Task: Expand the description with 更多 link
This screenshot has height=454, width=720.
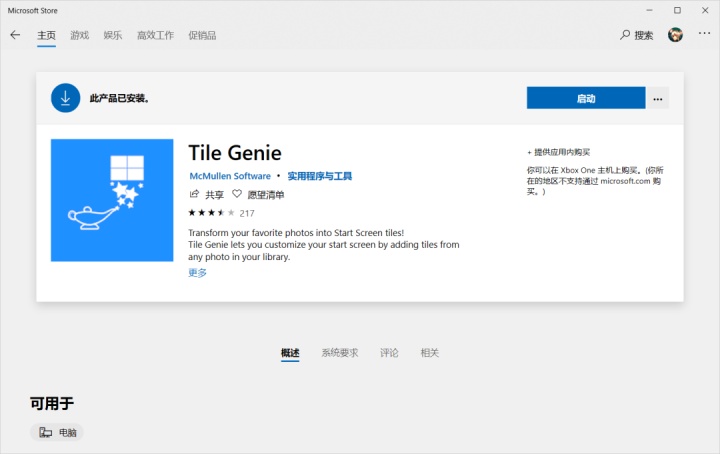Action: 197,273
